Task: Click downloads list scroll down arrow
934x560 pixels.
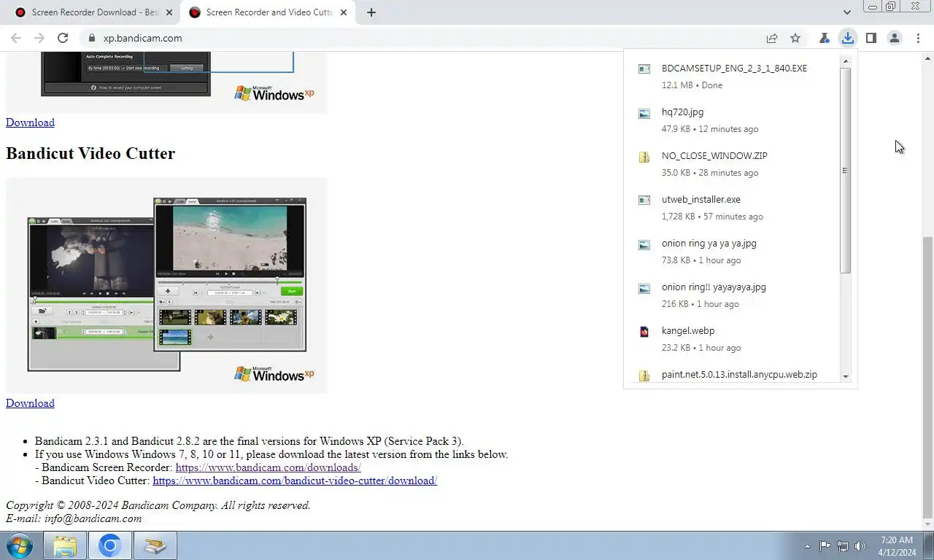Action: pyautogui.click(x=846, y=377)
